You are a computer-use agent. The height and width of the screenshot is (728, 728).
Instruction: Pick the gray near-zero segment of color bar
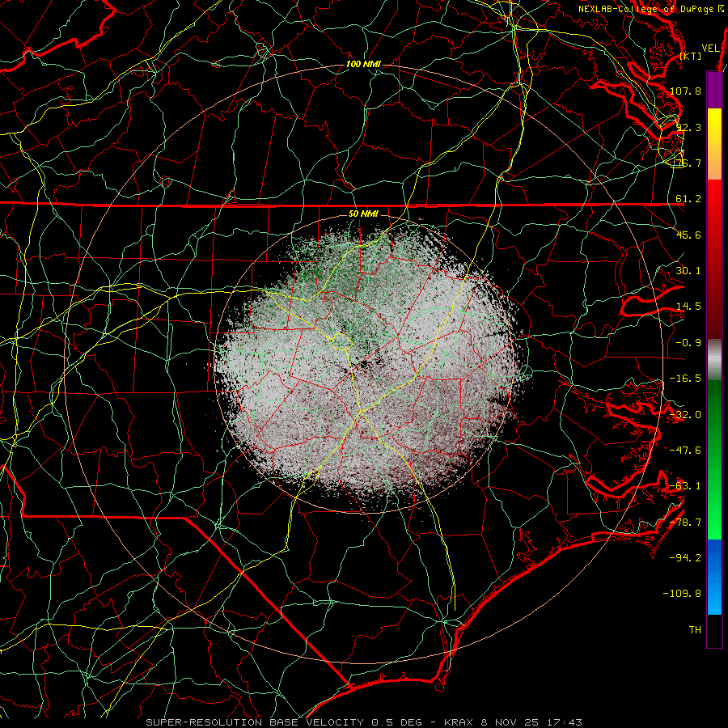[714, 358]
